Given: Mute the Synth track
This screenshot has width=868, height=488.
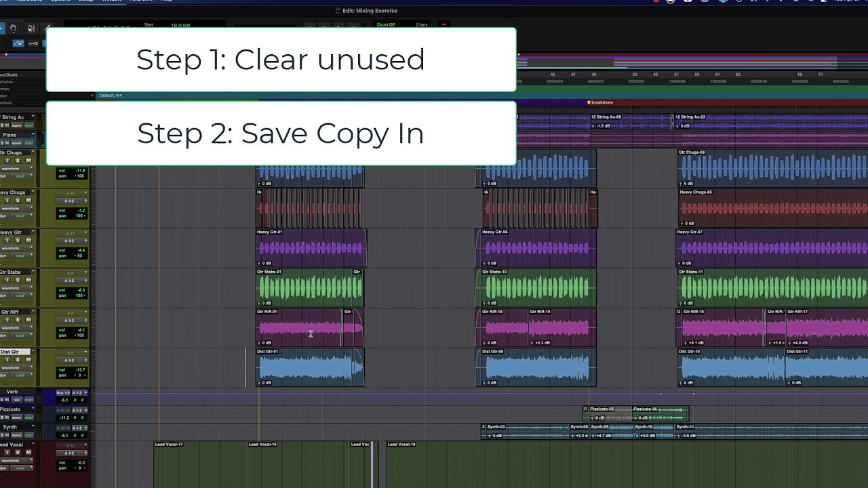Looking at the screenshot, I should pos(7,435).
